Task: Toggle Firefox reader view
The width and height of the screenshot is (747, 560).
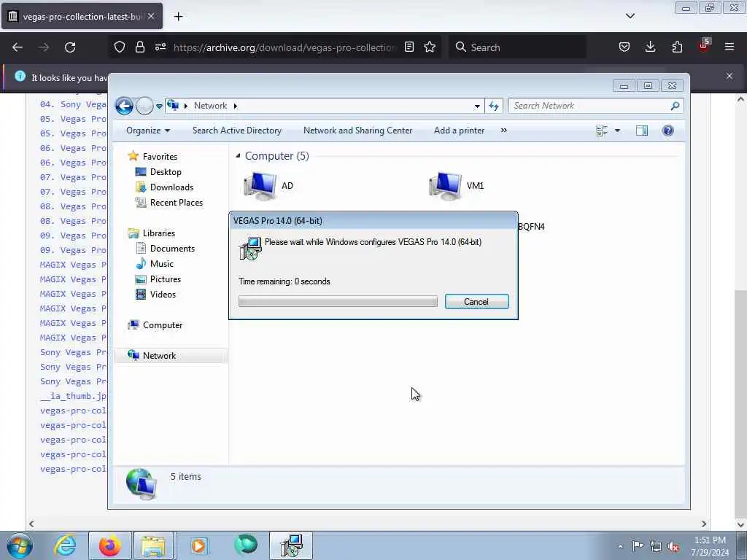Action: pos(409,47)
